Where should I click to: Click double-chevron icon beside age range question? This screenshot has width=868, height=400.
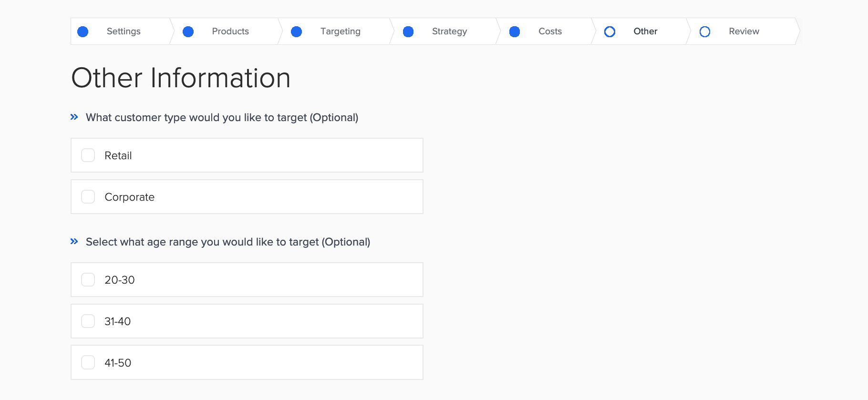pos(74,241)
